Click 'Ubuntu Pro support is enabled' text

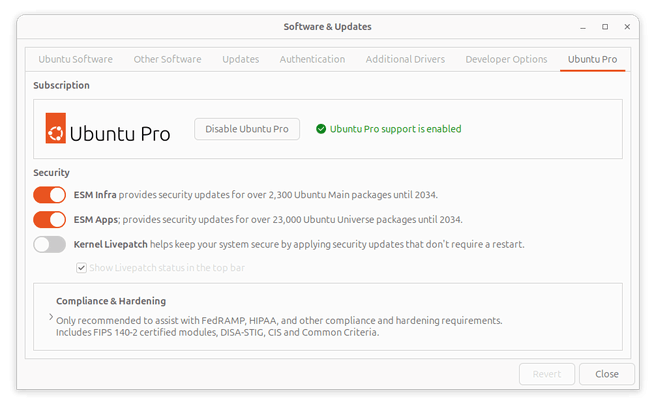click(x=395, y=129)
